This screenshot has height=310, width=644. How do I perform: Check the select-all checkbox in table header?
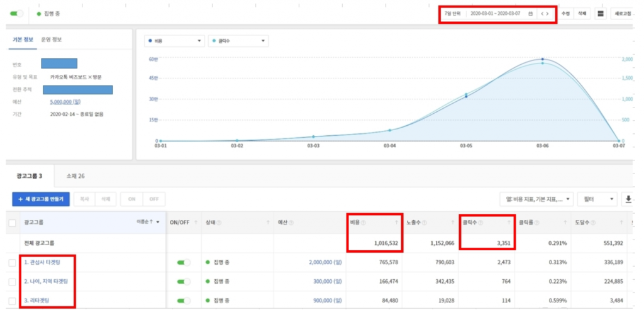pyautogui.click(x=13, y=223)
